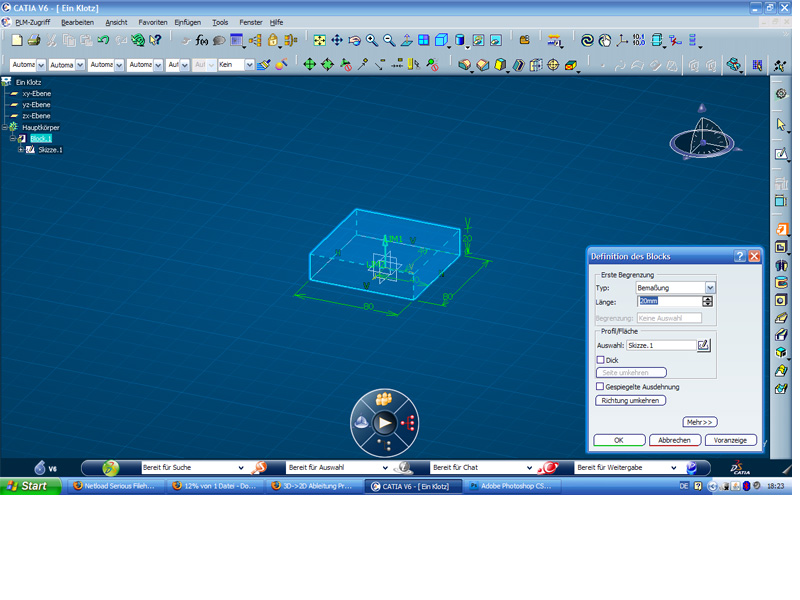Collapse the Hauptkörper tree node
Viewport: 800px width, 600px height.
point(5,127)
